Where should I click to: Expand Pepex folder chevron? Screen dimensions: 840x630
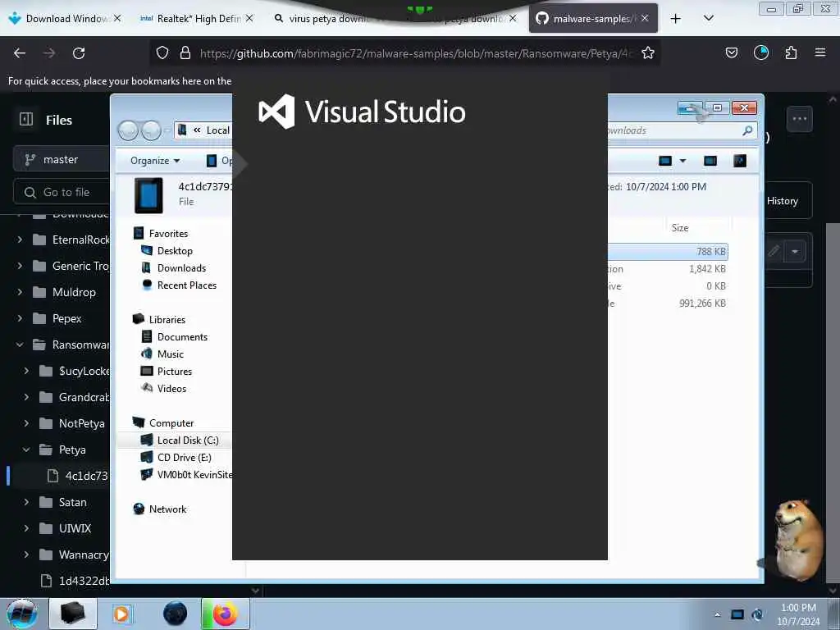pos(20,318)
